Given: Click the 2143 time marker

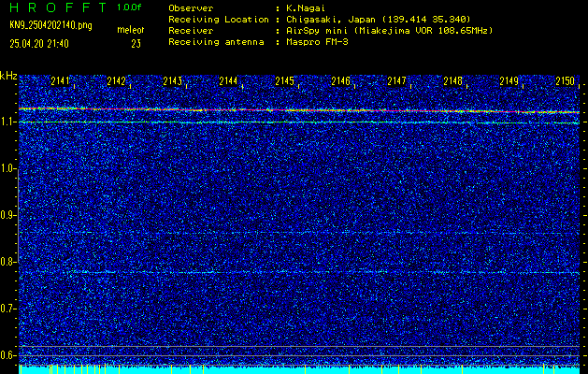Looking at the screenshot, I should [173, 81].
